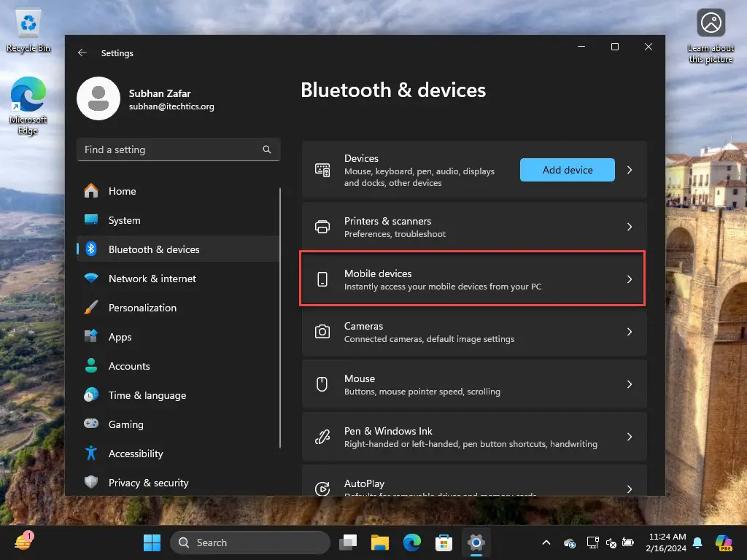The width and height of the screenshot is (747, 560).
Task: Click the pen icon in Pen & Windows Ink
Action: pos(322,436)
